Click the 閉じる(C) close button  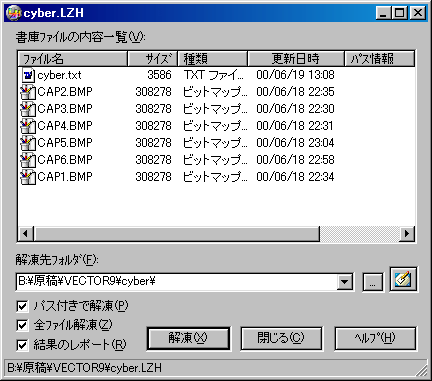(x=281, y=339)
